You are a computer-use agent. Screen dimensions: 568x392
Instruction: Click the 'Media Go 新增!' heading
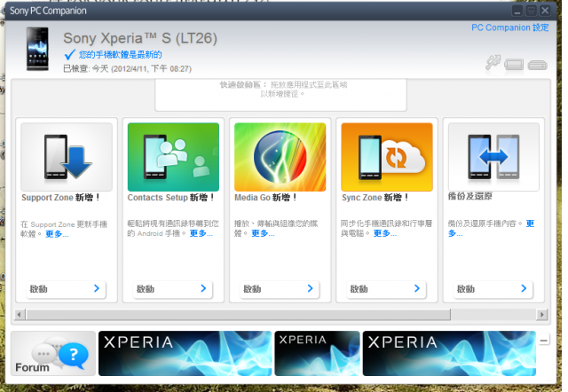click(265, 198)
